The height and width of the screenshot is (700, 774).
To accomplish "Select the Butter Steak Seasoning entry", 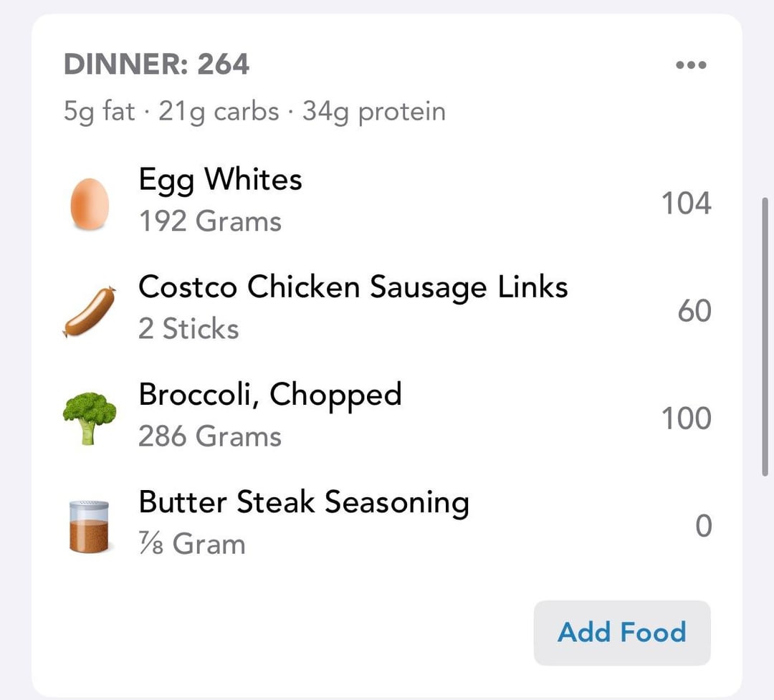I will point(304,502).
